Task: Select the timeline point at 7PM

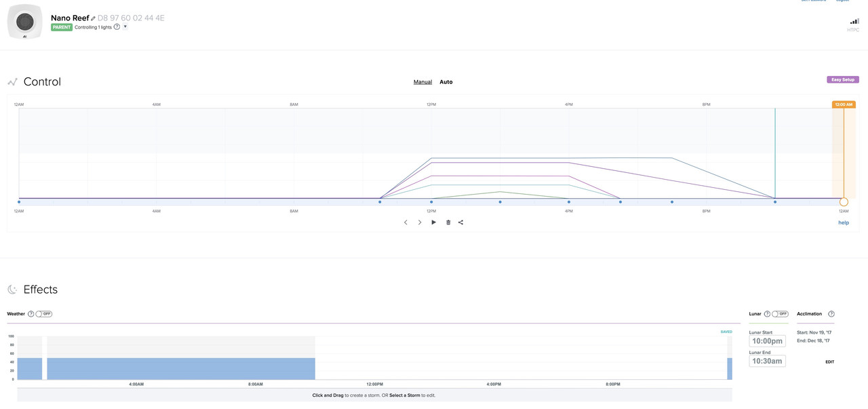Action: point(672,201)
